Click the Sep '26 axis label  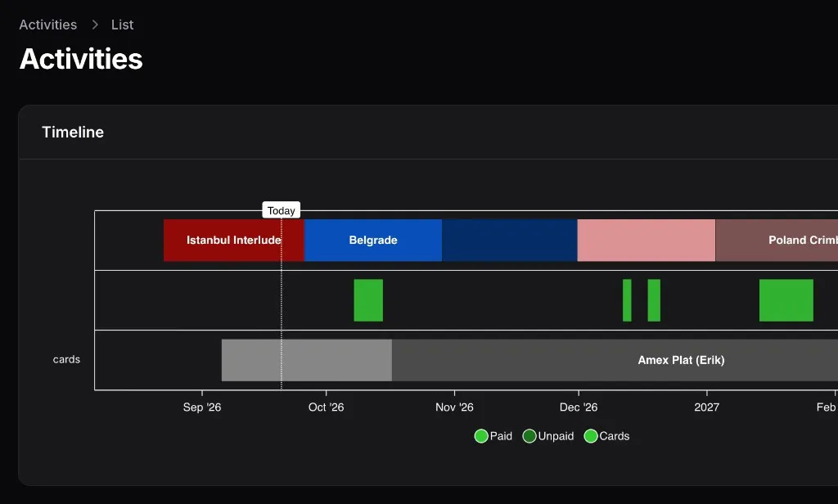[x=202, y=407]
